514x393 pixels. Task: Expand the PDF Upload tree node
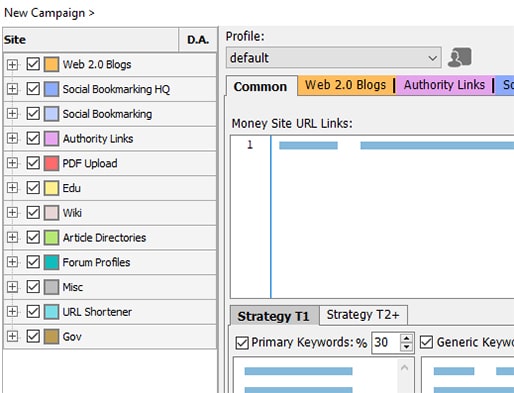12,163
